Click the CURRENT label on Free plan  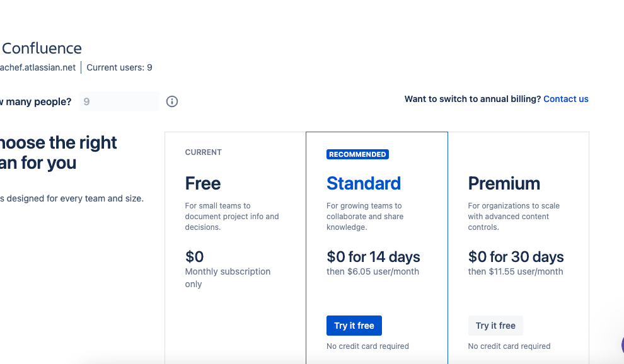204,152
